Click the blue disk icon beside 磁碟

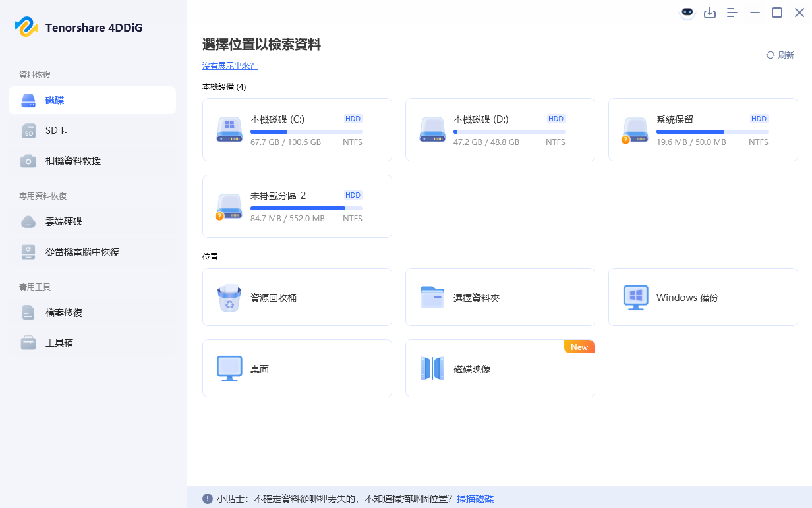coord(28,100)
